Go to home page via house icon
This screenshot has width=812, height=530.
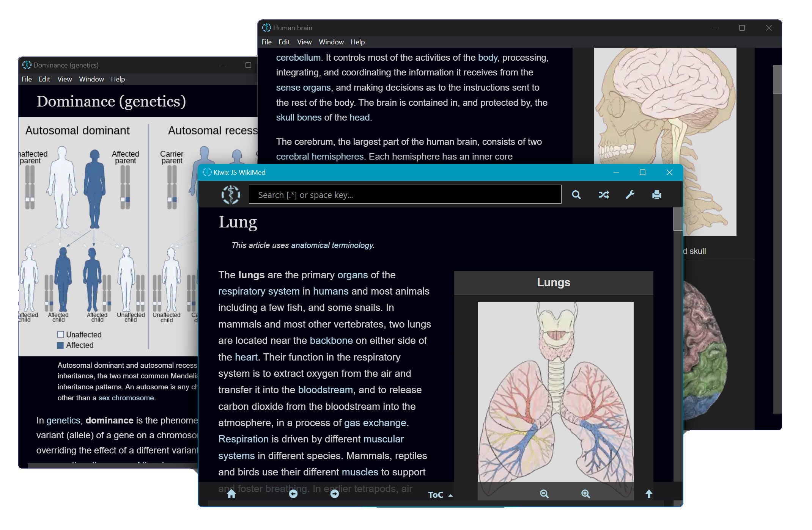click(x=231, y=494)
